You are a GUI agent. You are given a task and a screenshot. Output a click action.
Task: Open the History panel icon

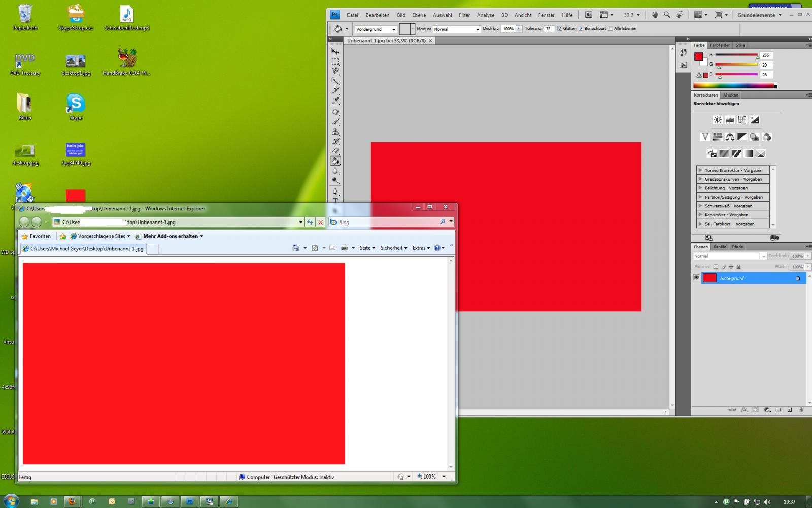[x=684, y=53]
